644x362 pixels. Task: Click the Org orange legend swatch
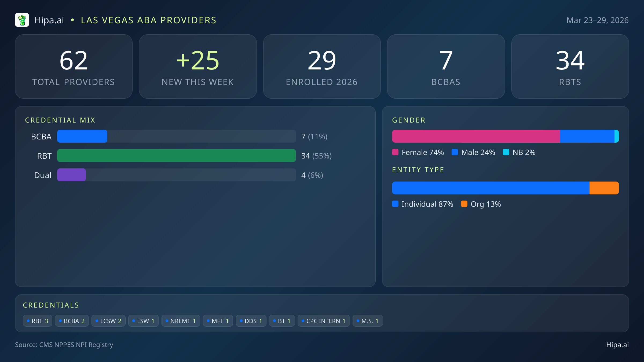coord(464,204)
